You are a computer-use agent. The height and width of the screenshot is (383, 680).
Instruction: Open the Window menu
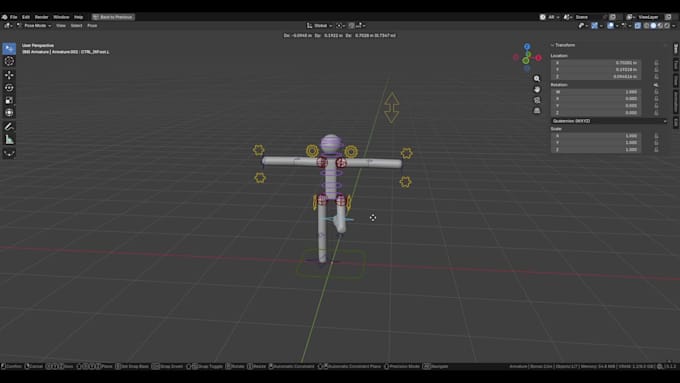[61, 17]
